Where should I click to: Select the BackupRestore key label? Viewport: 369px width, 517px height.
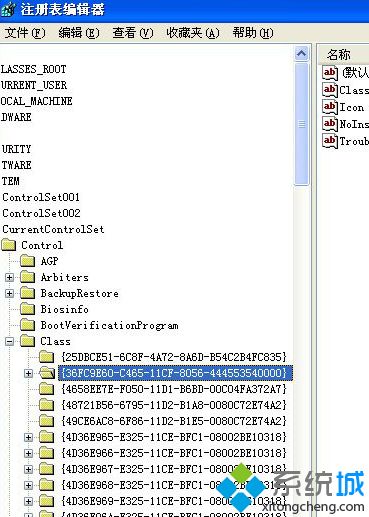(x=79, y=293)
